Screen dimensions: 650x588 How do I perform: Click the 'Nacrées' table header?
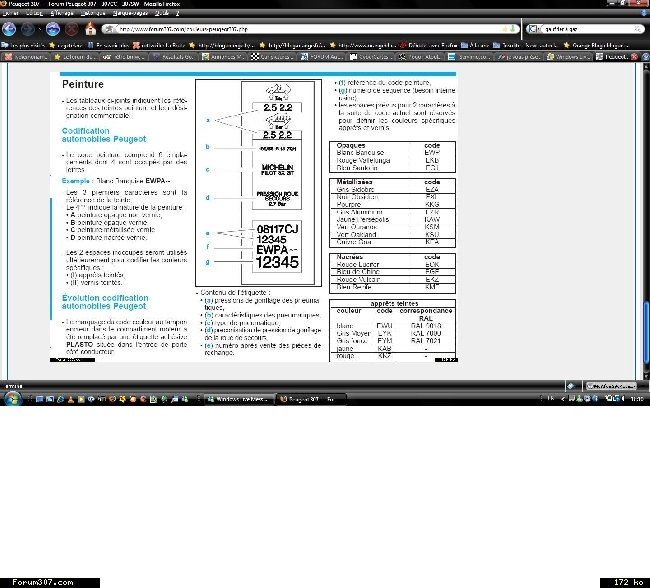pyautogui.click(x=349, y=257)
